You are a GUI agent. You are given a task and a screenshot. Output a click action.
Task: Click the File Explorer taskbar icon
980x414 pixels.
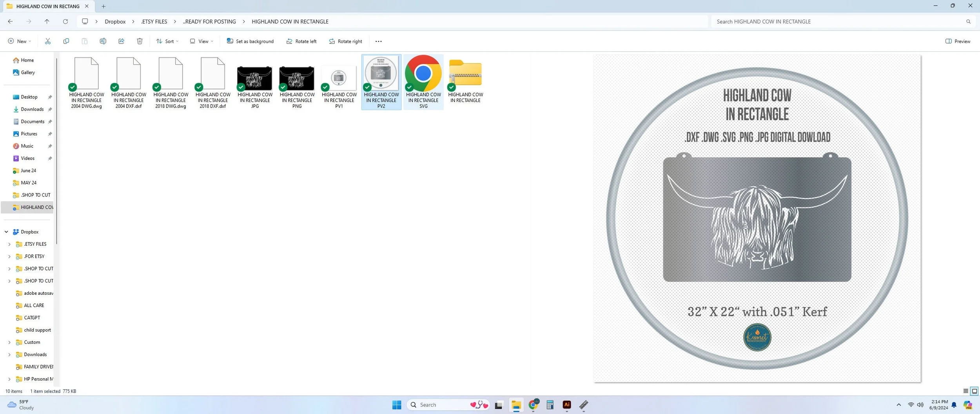click(x=516, y=405)
